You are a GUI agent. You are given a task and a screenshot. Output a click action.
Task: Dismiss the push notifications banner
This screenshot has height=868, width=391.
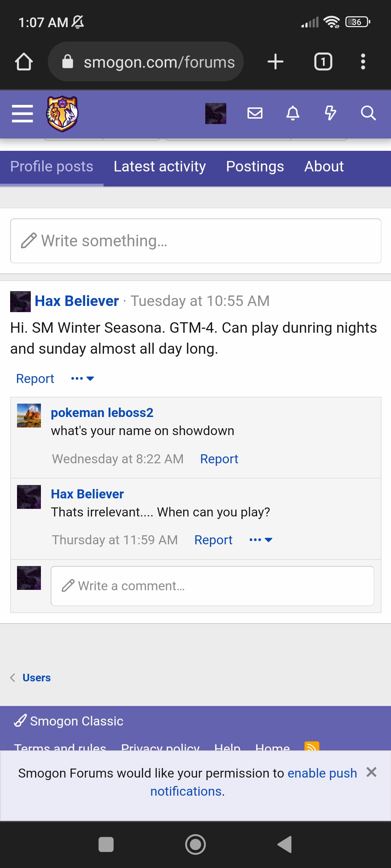pyautogui.click(x=371, y=772)
